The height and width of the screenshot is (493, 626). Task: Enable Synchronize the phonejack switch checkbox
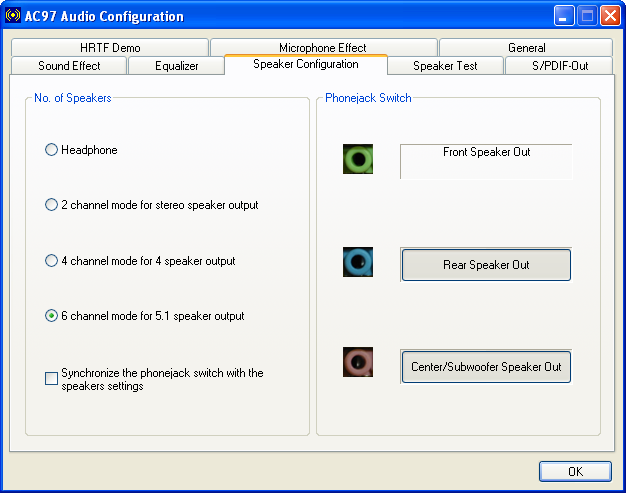51,378
